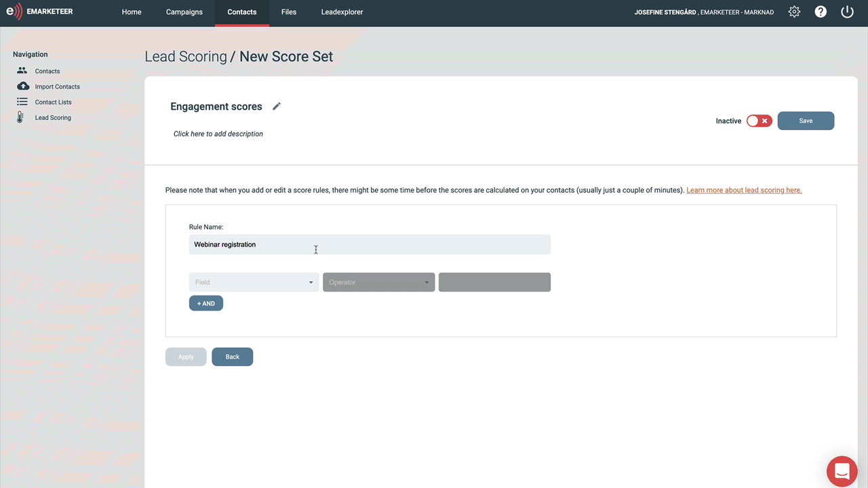Click the Back button
The width and height of the screenshot is (868, 488).
(233, 357)
